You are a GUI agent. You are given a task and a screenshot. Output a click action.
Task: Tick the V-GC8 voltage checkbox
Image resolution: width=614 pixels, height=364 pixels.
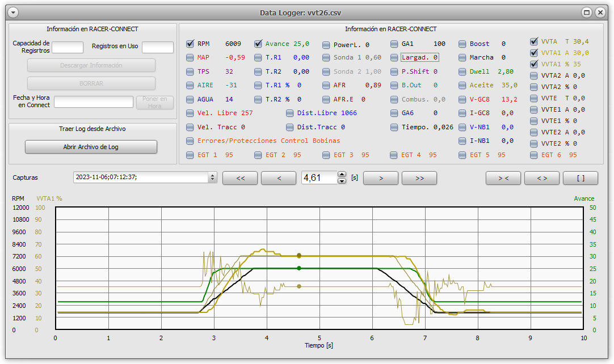[x=462, y=99]
